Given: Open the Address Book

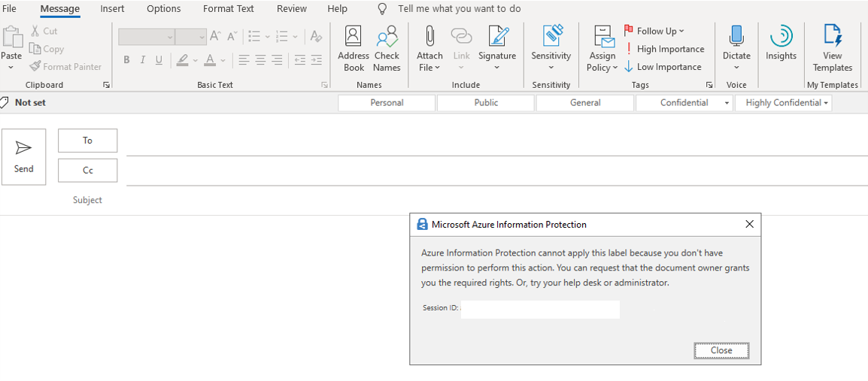Looking at the screenshot, I should 354,49.
